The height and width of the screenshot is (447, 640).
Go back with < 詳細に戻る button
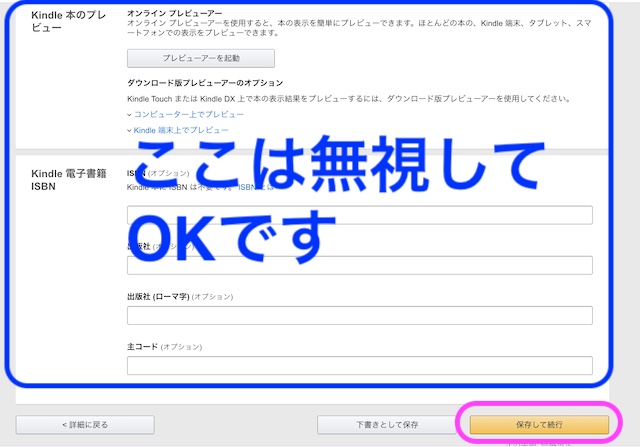(x=85, y=425)
